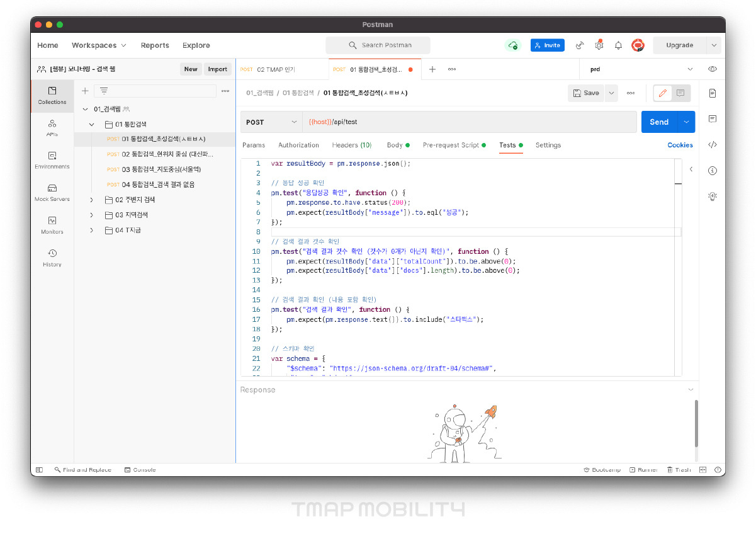756x536 pixels.
Task: Click the sync status cloud icon
Action: tap(513, 45)
